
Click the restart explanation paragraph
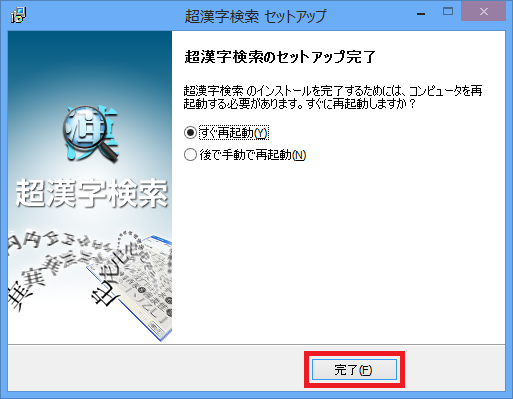333,97
